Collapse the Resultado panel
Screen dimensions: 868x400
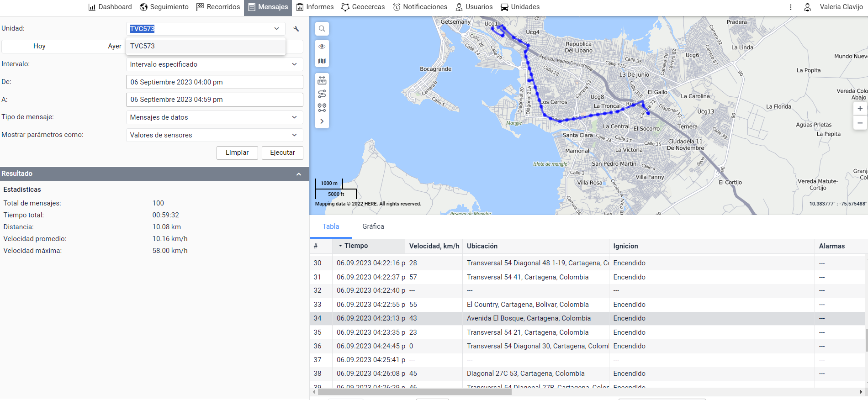coord(299,174)
